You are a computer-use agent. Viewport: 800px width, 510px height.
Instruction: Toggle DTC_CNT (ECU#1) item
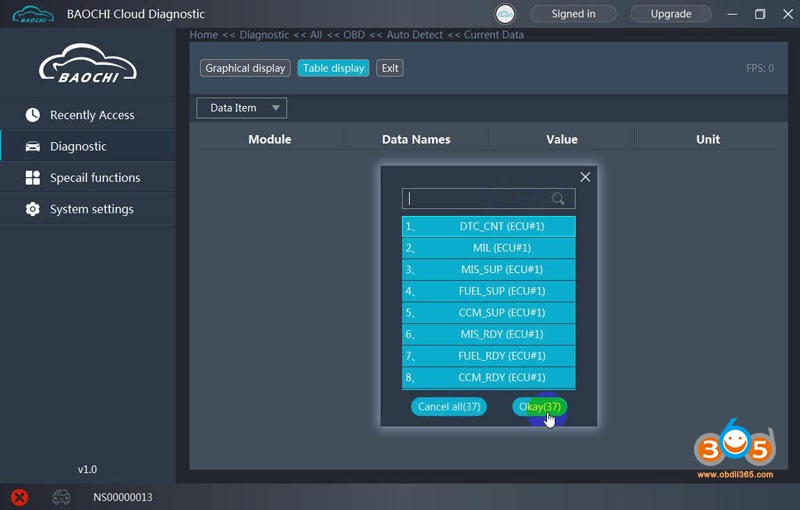pos(488,226)
